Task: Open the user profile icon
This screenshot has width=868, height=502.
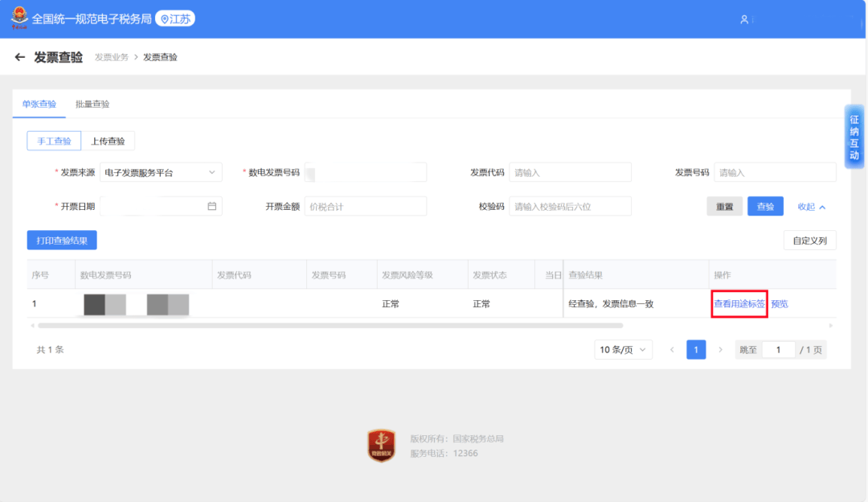Action: tap(744, 19)
